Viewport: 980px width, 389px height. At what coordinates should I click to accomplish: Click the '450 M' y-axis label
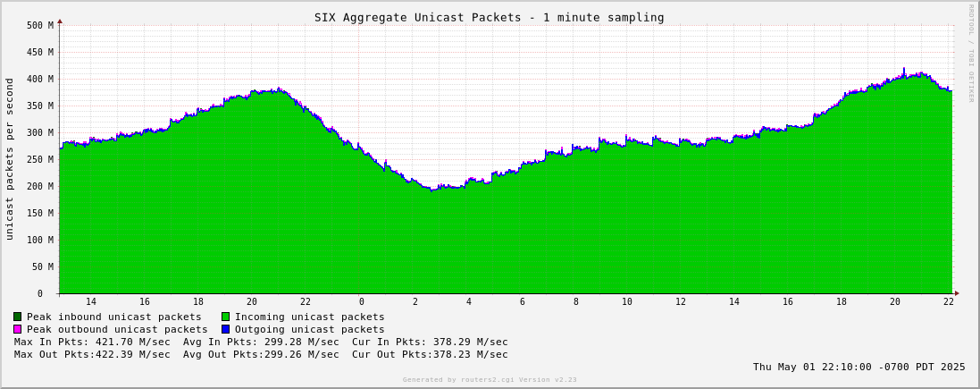40,52
